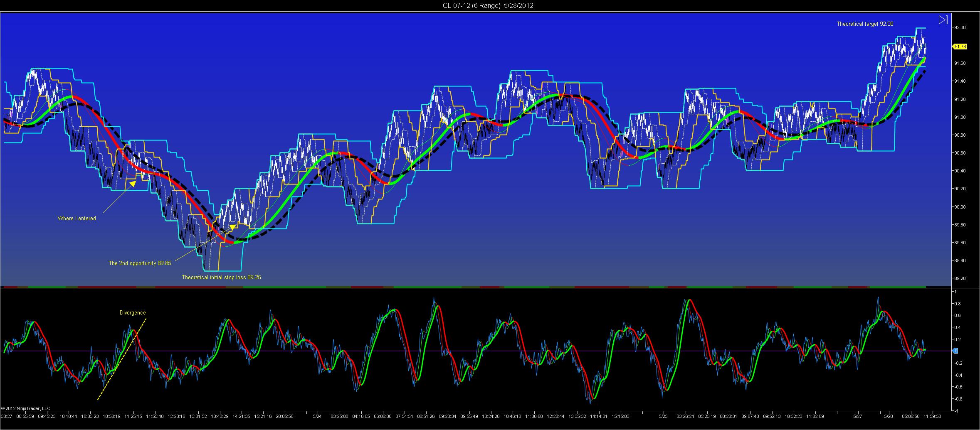Click the 09:45:23 time axis label
The image size is (980, 430).
coord(48,416)
